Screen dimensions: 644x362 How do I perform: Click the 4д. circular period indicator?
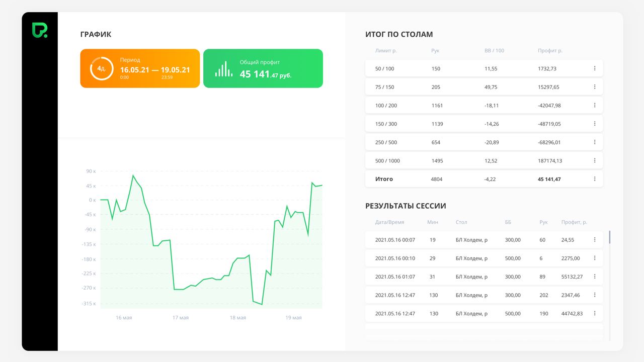(x=102, y=68)
